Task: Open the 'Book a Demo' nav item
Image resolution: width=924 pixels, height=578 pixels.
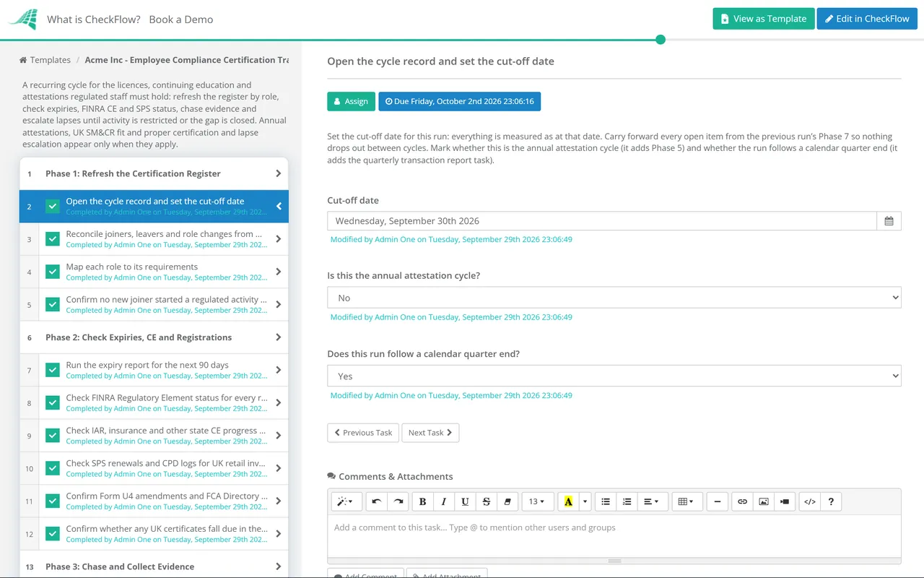Action: point(181,20)
